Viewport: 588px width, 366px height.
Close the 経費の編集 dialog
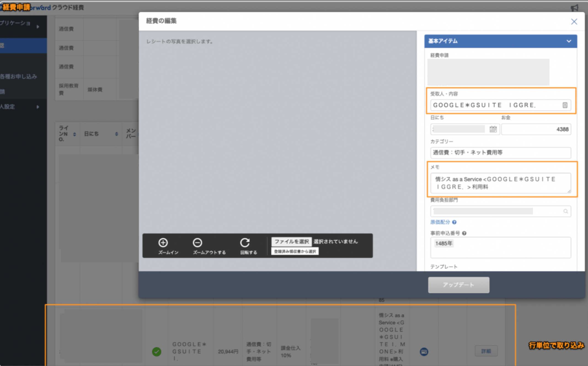tap(574, 21)
